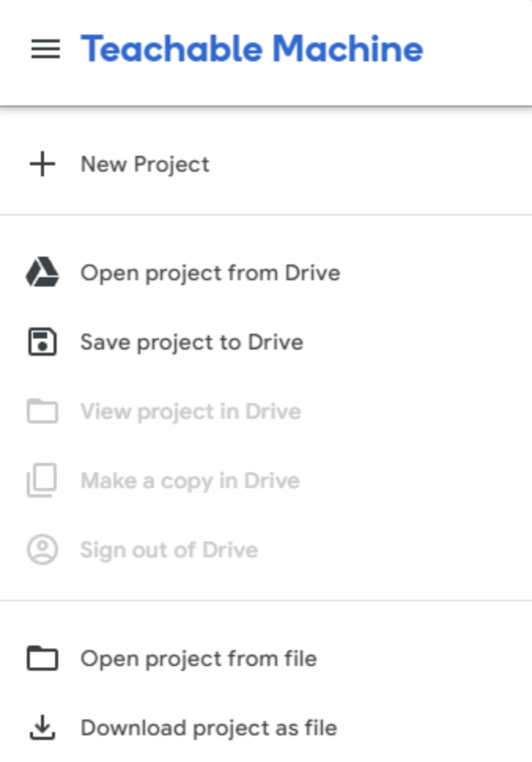Choose Make a copy in Drive
532x762 pixels.
(190, 481)
